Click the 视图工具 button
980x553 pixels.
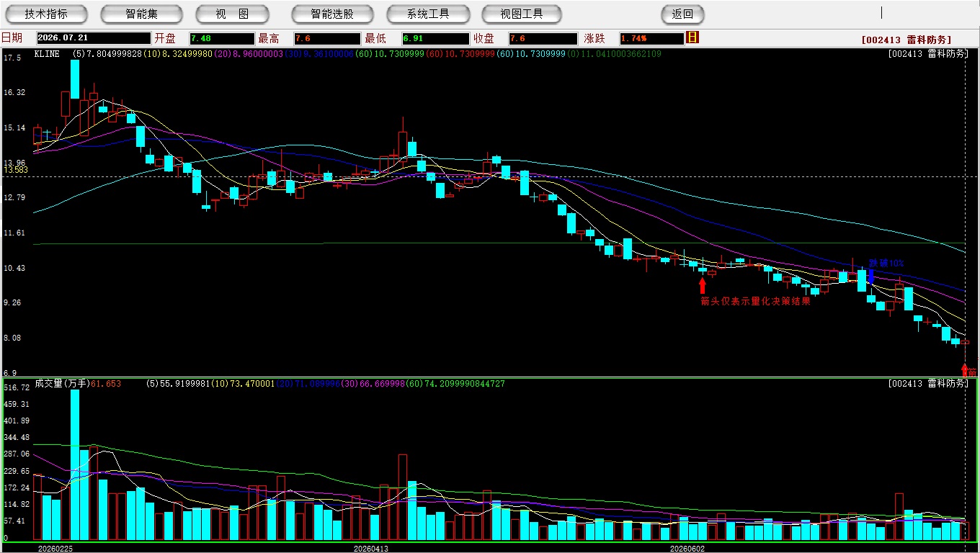(522, 14)
